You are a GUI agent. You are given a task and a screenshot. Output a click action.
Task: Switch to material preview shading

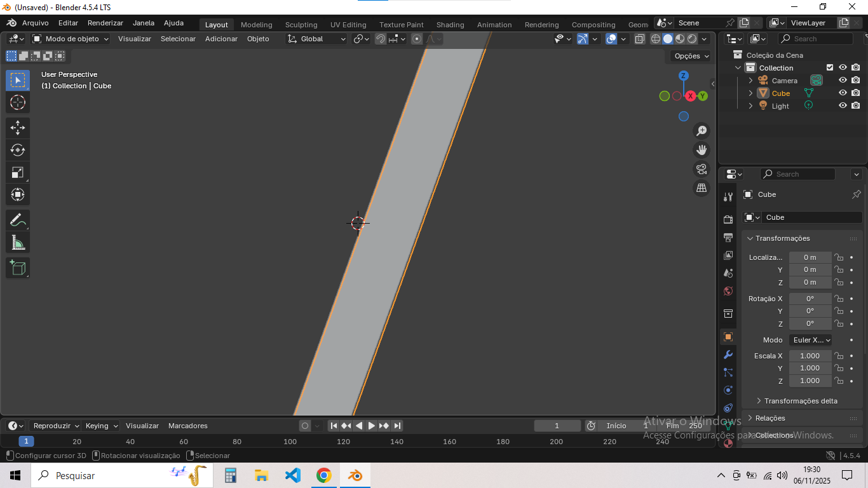click(x=680, y=39)
